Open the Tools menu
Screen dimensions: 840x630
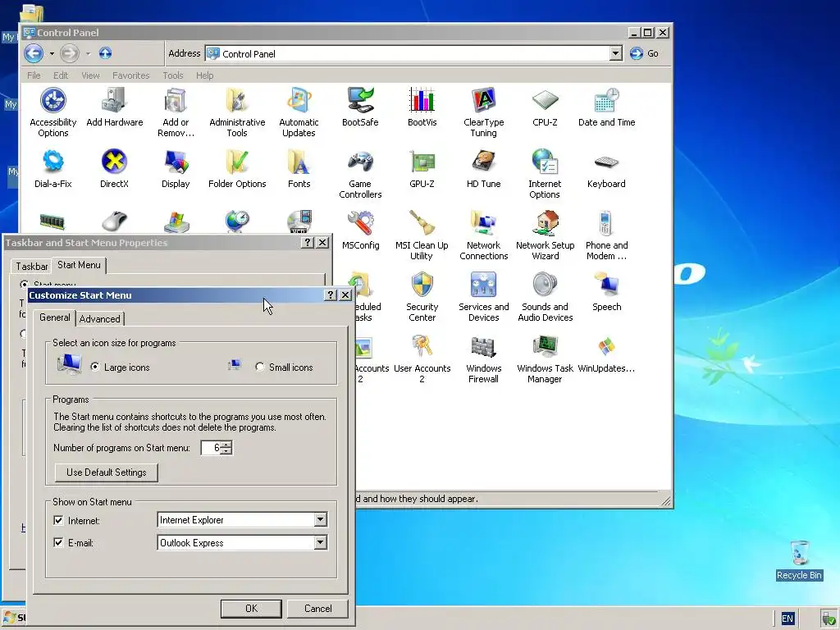(173, 75)
